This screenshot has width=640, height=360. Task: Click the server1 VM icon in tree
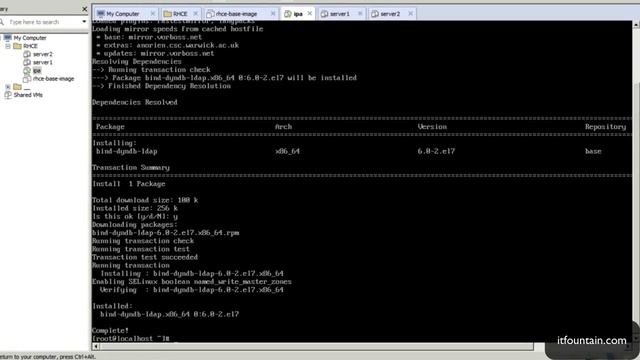(x=27, y=62)
